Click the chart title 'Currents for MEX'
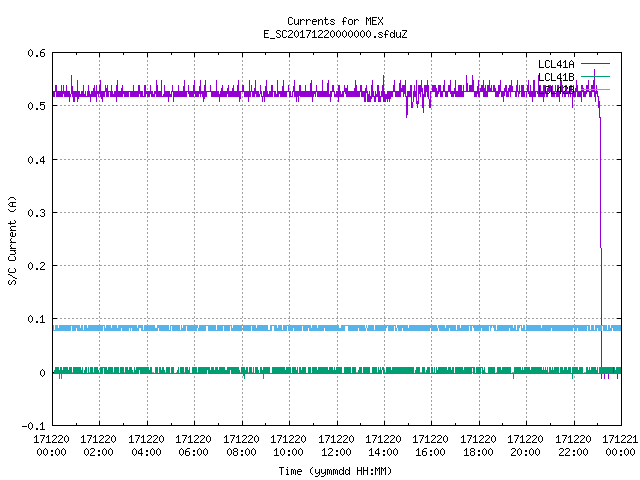The width and height of the screenshot is (640, 480). tap(335, 21)
